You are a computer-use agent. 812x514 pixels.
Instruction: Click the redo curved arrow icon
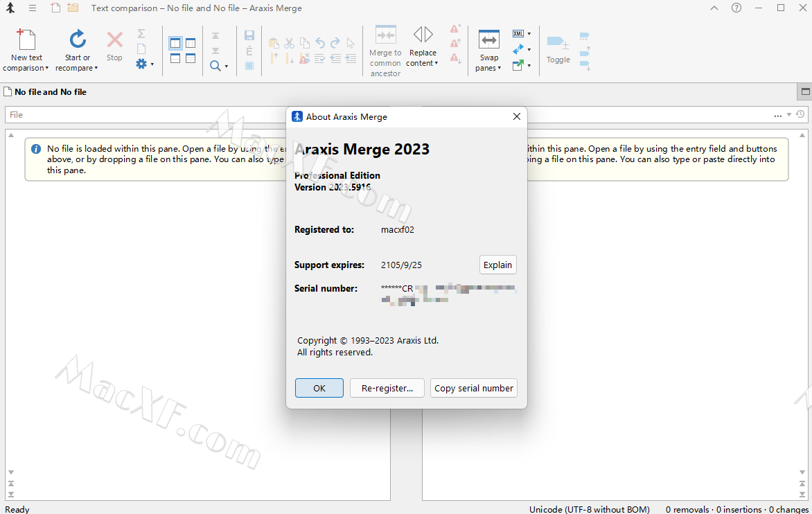coord(335,43)
